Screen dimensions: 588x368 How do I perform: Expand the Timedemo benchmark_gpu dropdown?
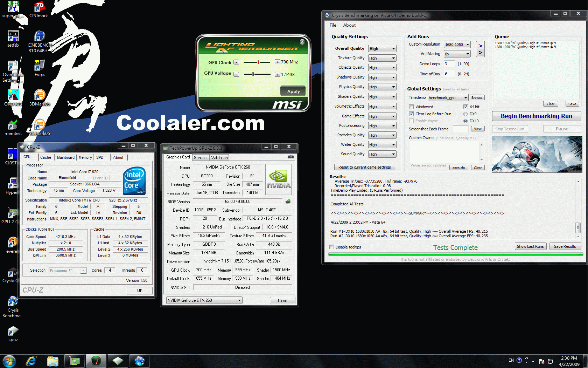point(448,98)
